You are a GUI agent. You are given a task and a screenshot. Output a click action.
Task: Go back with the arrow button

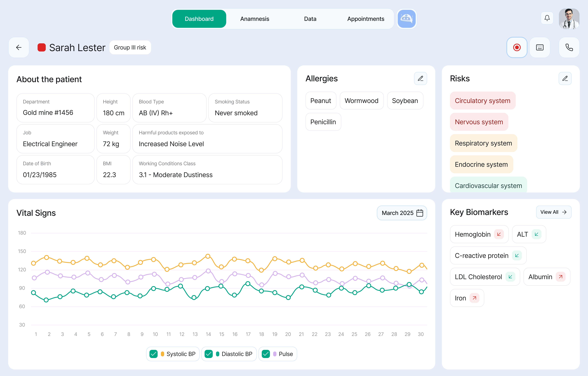click(x=19, y=47)
